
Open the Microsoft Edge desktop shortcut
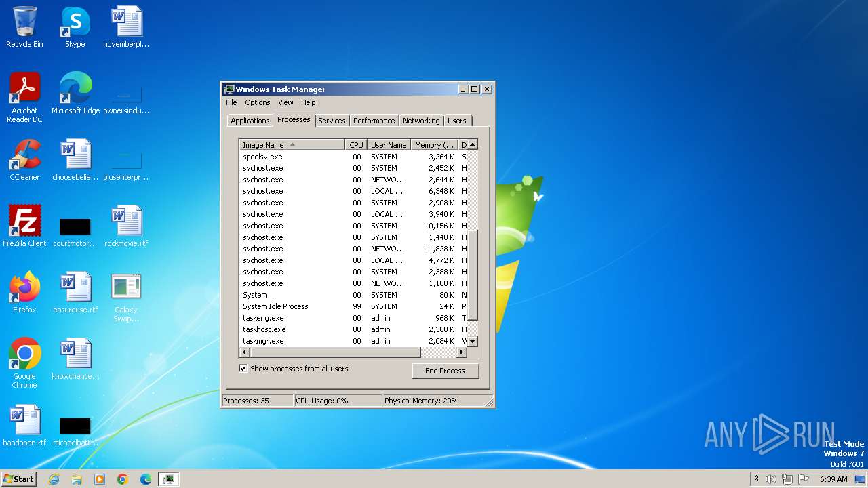[x=75, y=94]
